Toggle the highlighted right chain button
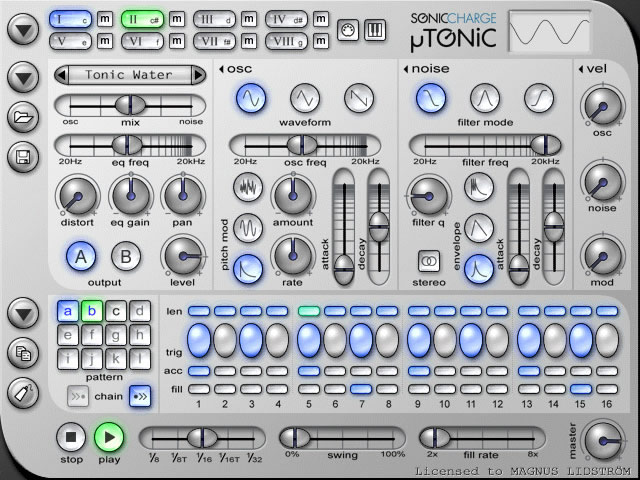Screen dimensions: 640x480 140,396
